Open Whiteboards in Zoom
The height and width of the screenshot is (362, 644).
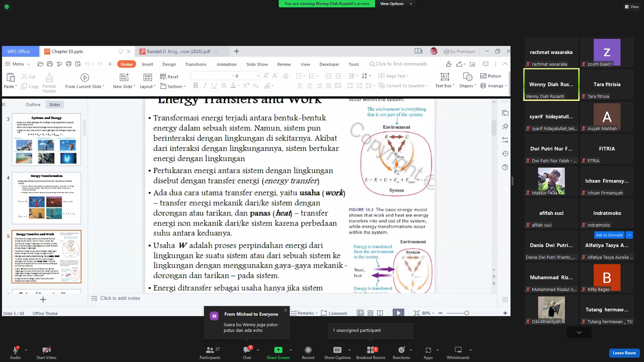[458, 353]
